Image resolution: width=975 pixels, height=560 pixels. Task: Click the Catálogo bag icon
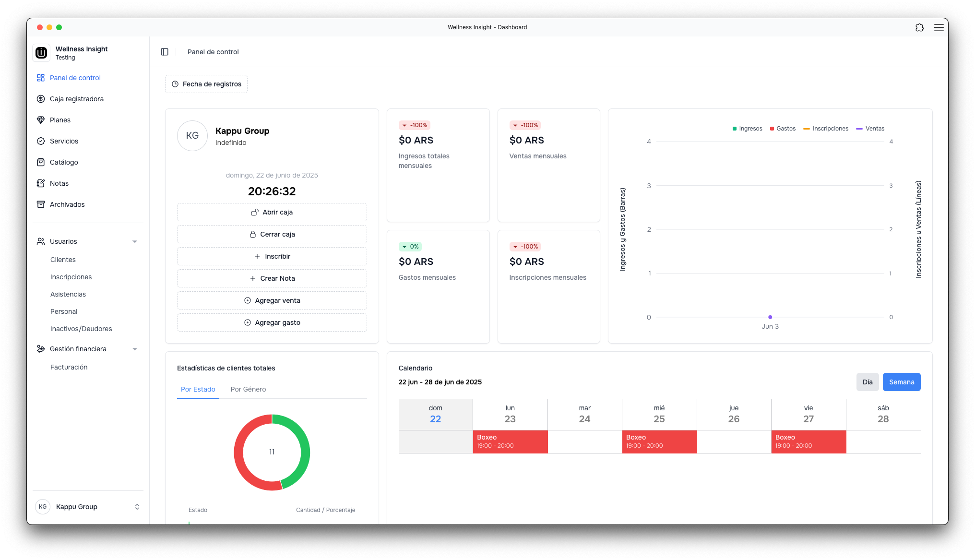coord(41,162)
